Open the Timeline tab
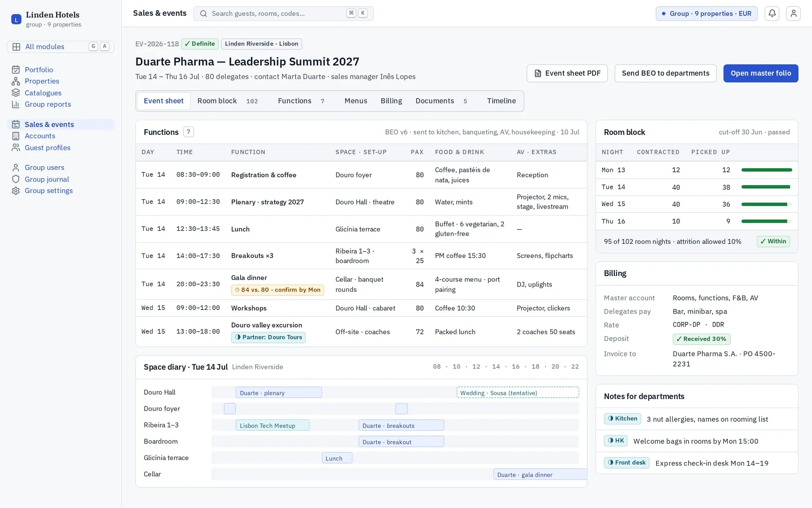The image size is (812, 508). point(501,101)
